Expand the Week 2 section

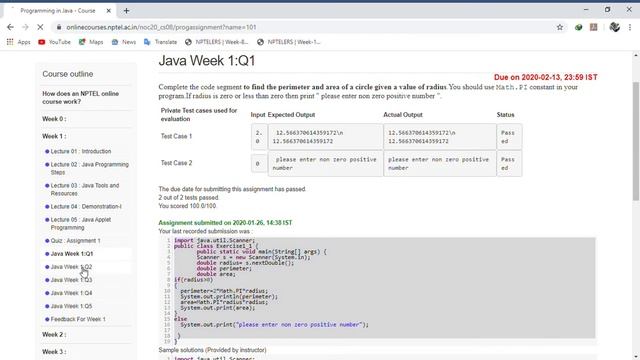pos(54,334)
